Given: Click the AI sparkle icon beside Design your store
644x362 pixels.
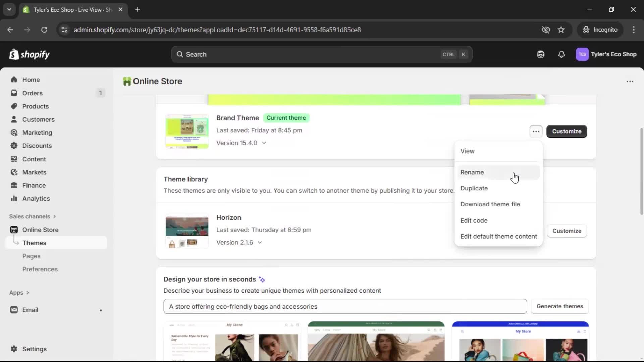Looking at the screenshot, I should pos(262,280).
